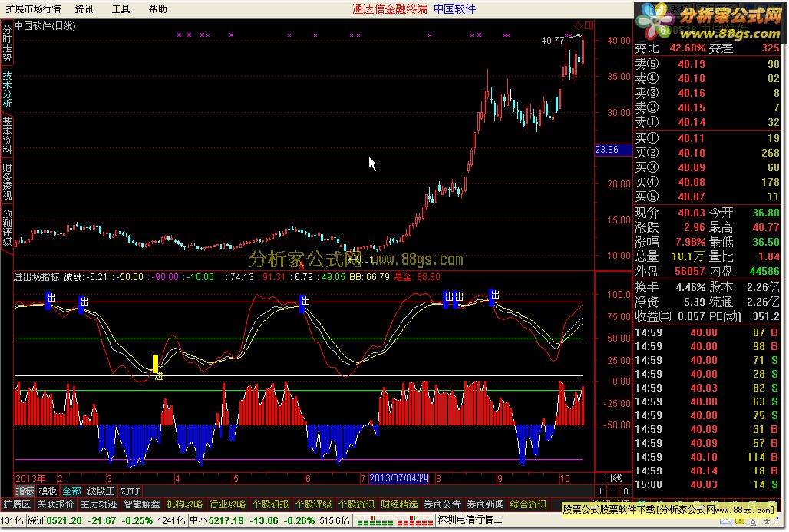Click the 卖⑤ 40.19 order row

tap(707, 64)
